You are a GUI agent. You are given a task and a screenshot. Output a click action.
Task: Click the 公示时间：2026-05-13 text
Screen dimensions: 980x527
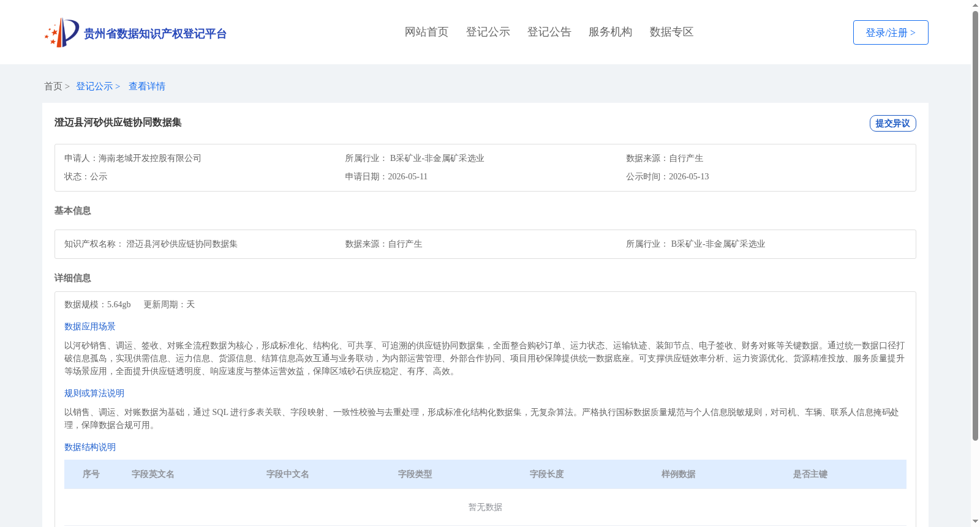(668, 176)
